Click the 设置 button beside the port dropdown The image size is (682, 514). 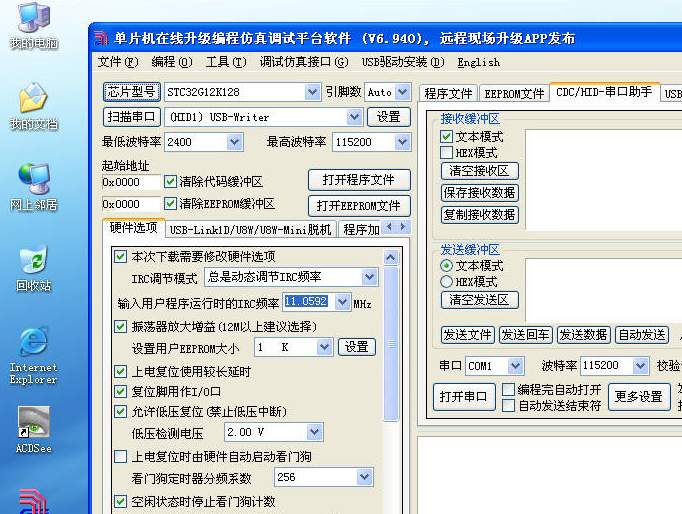[x=388, y=117]
